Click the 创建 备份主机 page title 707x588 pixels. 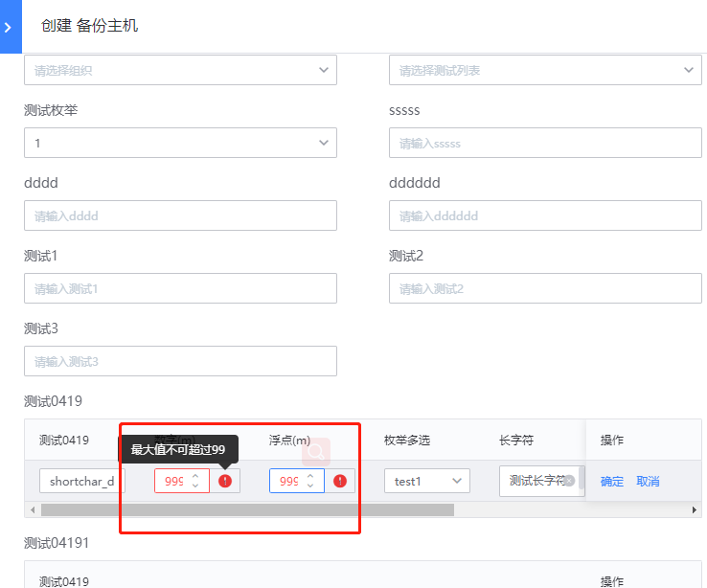[x=89, y=26]
